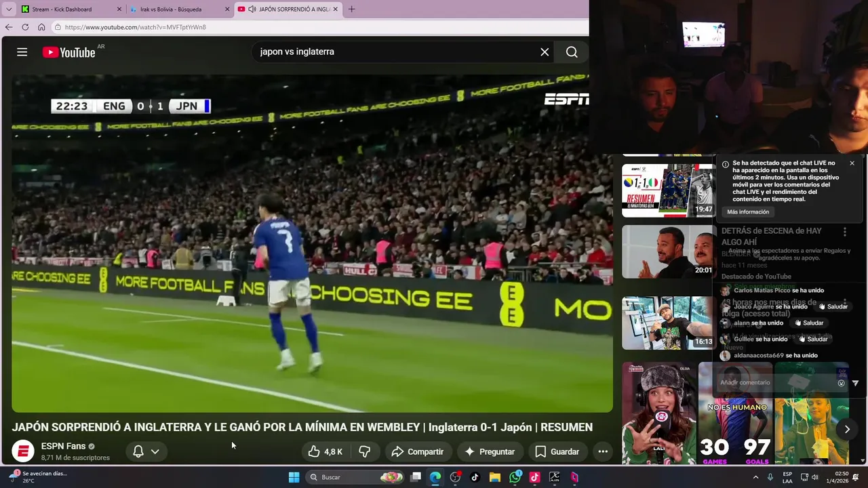Image resolution: width=868 pixels, height=488 pixels.
Task: Expand the notification options chevron beside bell
Action: (155, 451)
